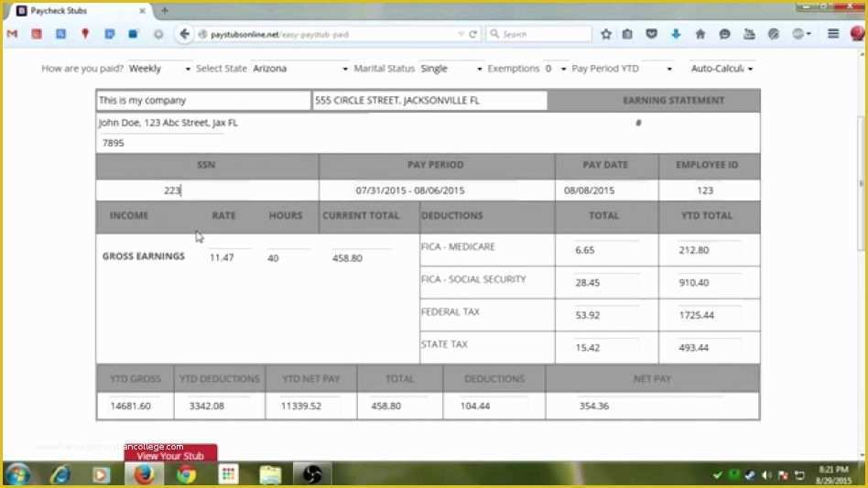The width and height of the screenshot is (868, 488).
Task: Click State Tax YTD total 493.44
Action: (709, 348)
